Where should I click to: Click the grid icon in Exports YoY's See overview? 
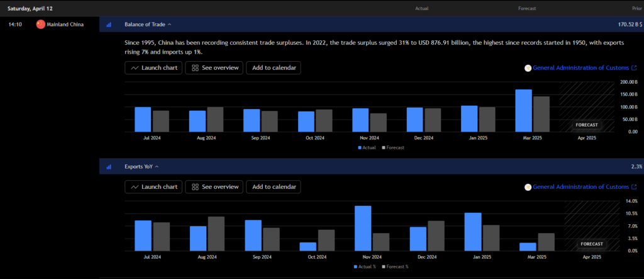[195, 187]
